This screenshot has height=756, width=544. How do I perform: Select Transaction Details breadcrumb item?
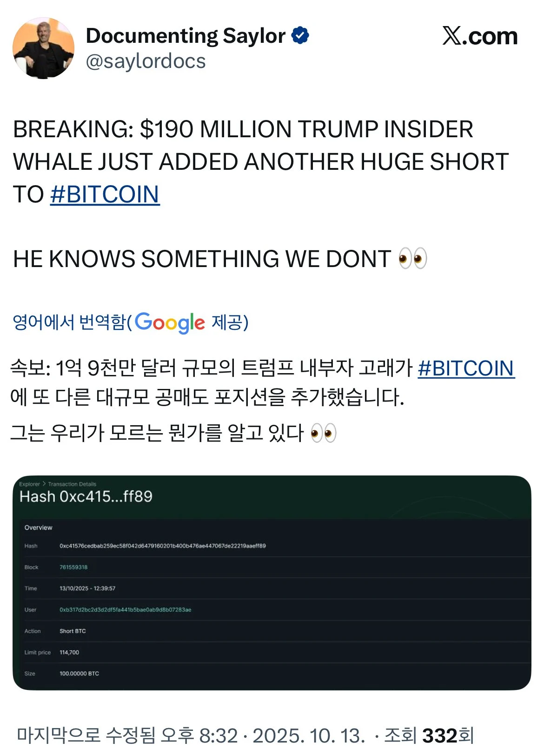coord(72,484)
